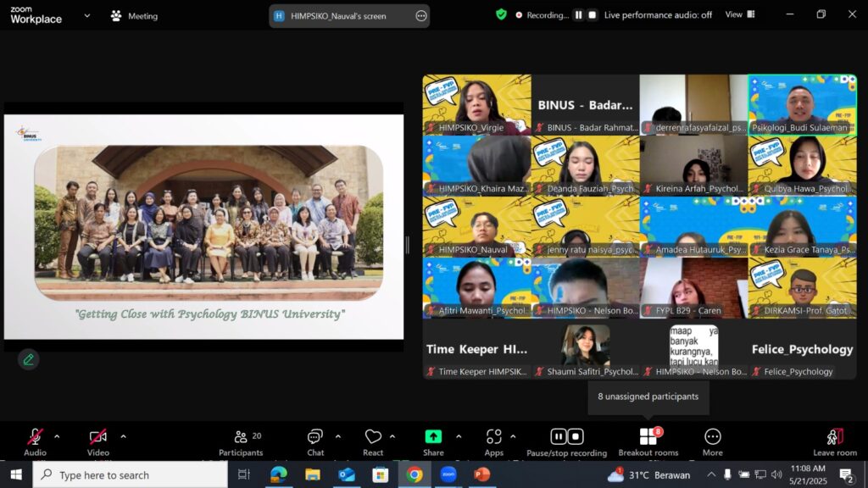This screenshot has width=868, height=488.
Task: Open the Chat panel
Action: coord(315,442)
